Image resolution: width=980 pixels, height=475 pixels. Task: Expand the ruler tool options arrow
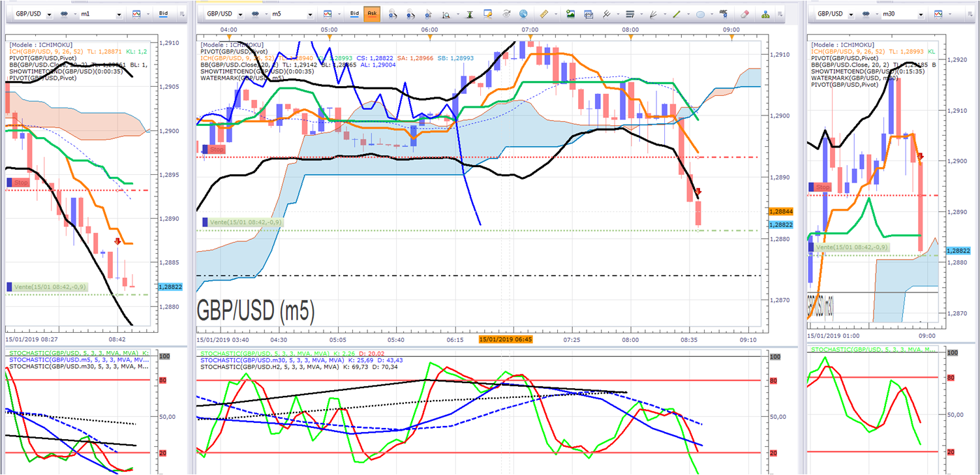[x=556, y=14]
